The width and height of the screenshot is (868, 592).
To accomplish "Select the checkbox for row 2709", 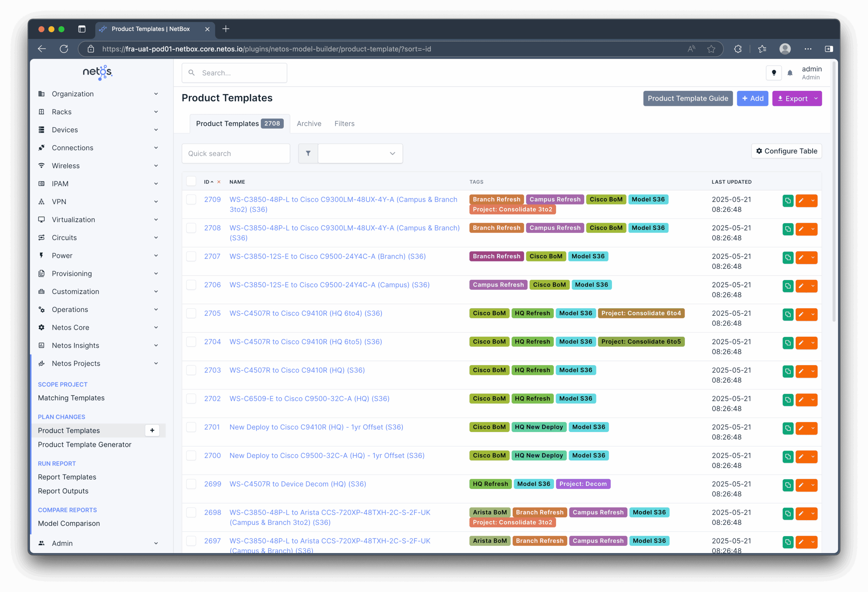I will [191, 199].
